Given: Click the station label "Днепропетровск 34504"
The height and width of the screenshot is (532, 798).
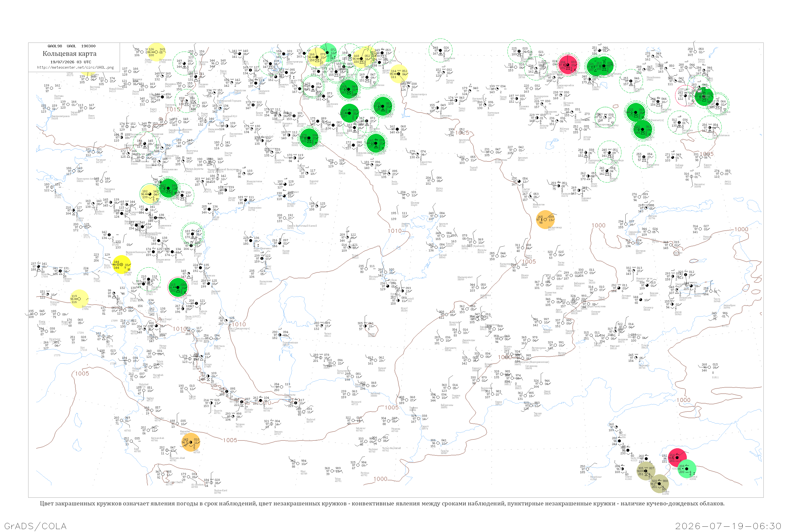Looking at the screenshot, I should pos(60,117).
